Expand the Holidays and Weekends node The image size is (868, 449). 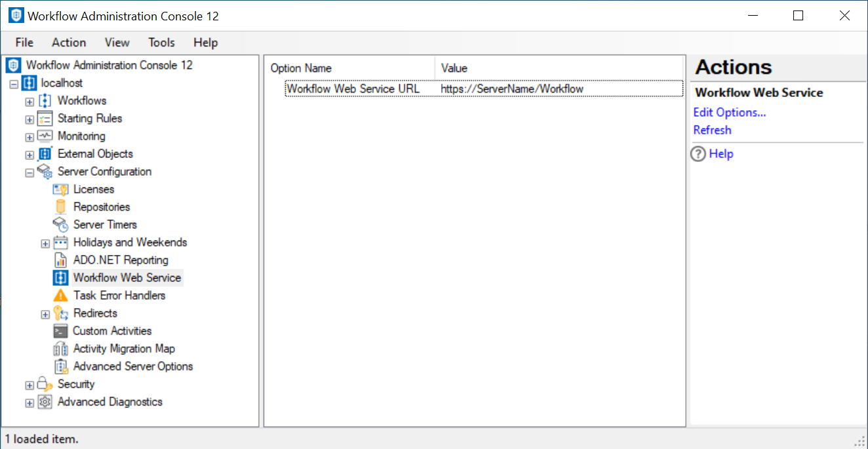[45, 243]
